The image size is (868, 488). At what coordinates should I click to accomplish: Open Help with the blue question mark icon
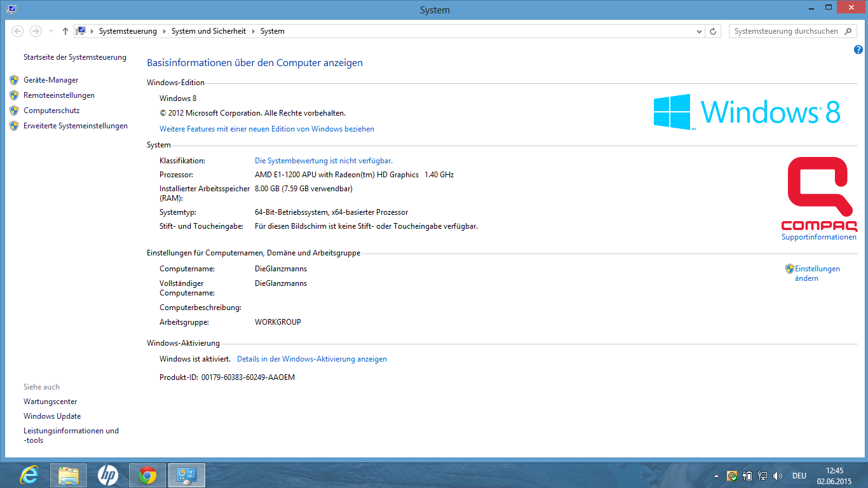pyautogui.click(x=858, y=50)
